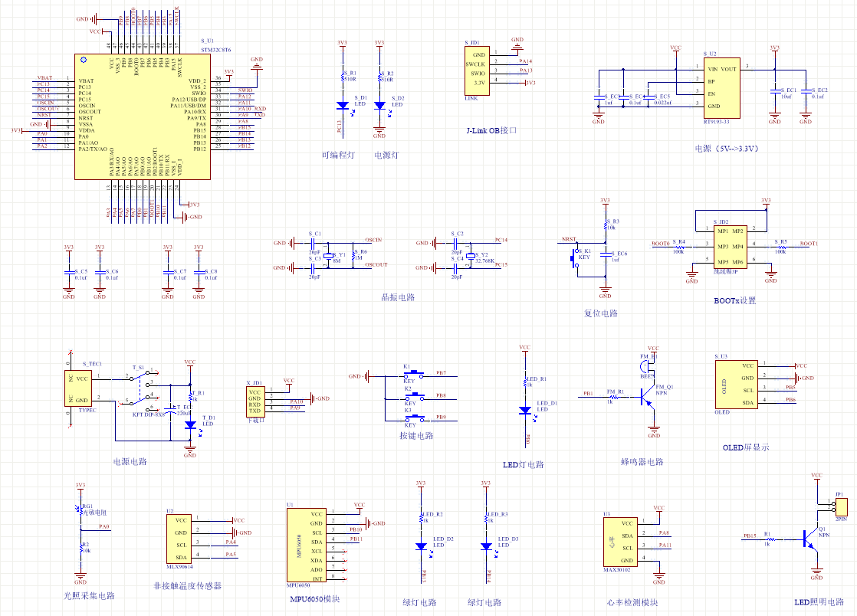Click the 'OSCOUT' net label in crystal circuit
The height and width of the screenshot is (616, 857).
tap(376, 265)
